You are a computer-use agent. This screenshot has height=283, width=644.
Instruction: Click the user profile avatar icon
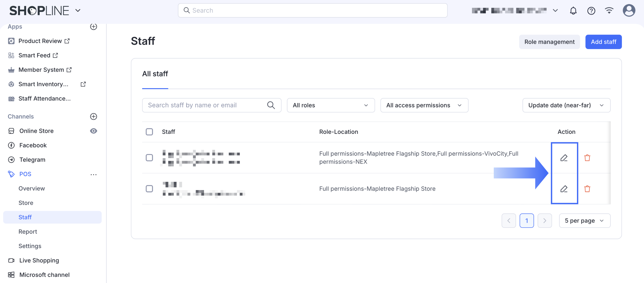click(x=629, y=11)
